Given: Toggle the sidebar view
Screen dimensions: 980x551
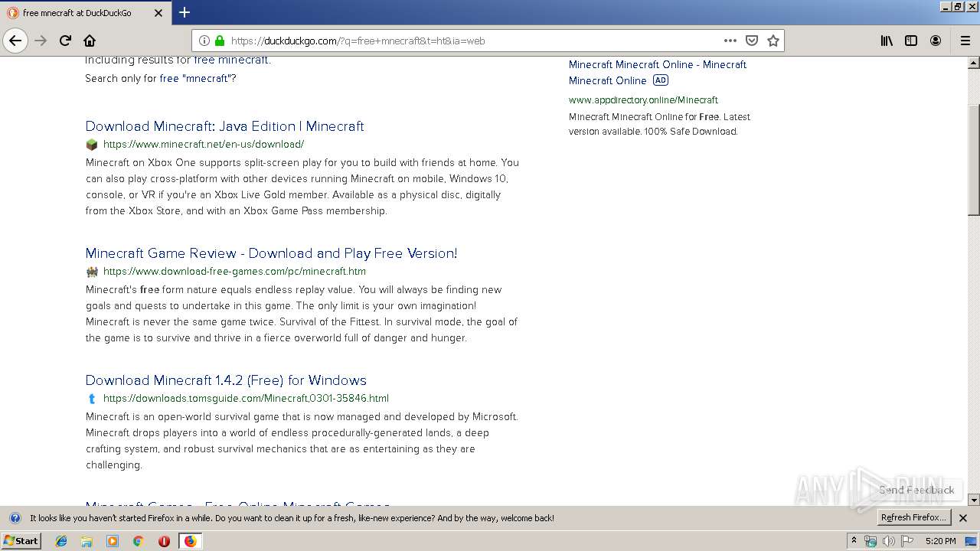Looking at the screenshot, I should pos(911,41).
